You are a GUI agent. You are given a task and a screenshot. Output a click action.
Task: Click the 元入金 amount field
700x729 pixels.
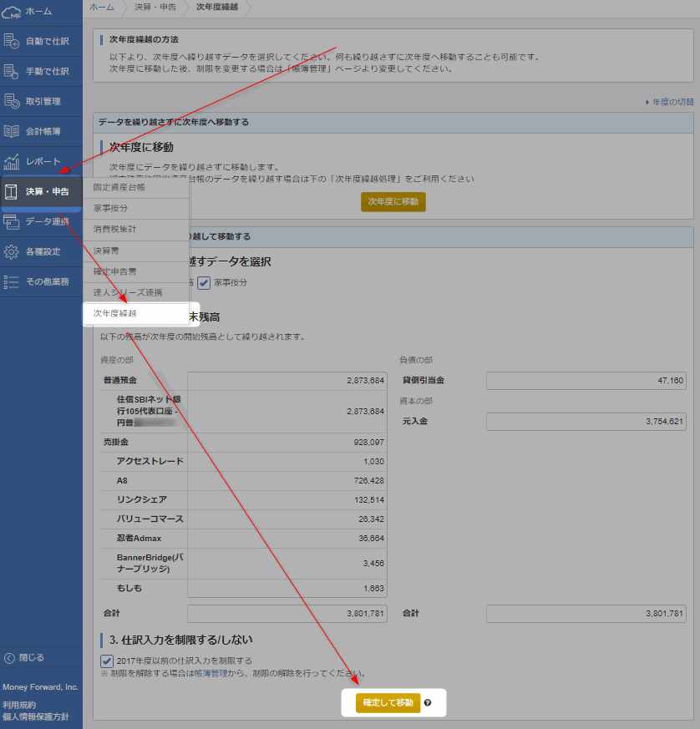pyautogui.click(x=586, y=423)
